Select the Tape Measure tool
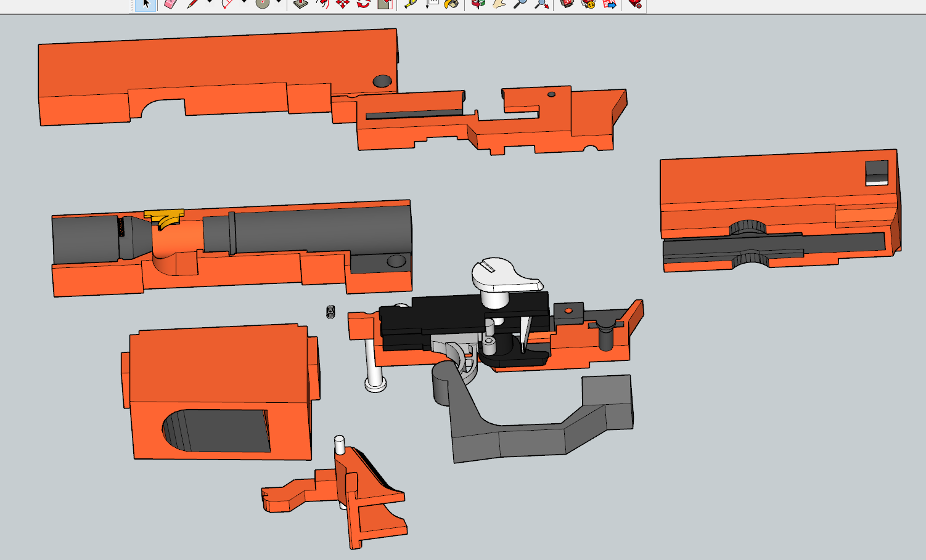Viewport: 926px width, 560px height. pyautogui.click(x=411, y=4)
